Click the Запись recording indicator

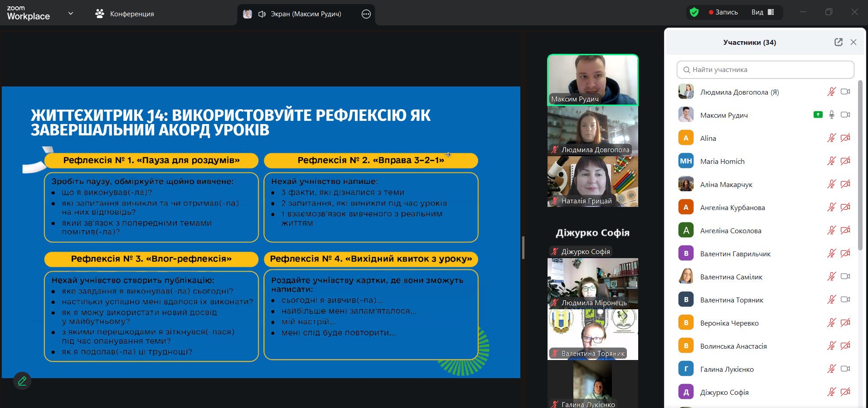pos(723,12)
